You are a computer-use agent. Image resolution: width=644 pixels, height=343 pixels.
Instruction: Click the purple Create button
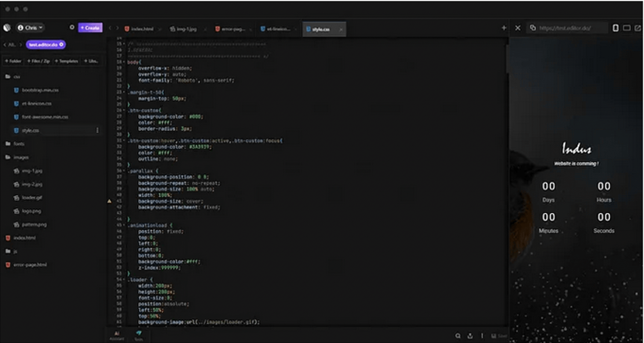pyautogui.click(x=90, y=27)
